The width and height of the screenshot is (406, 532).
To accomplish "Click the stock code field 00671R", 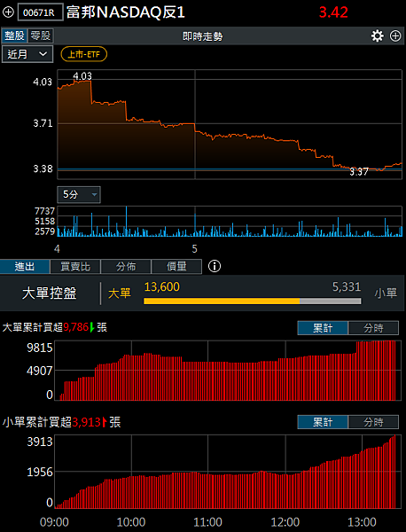I will (41, 12).
